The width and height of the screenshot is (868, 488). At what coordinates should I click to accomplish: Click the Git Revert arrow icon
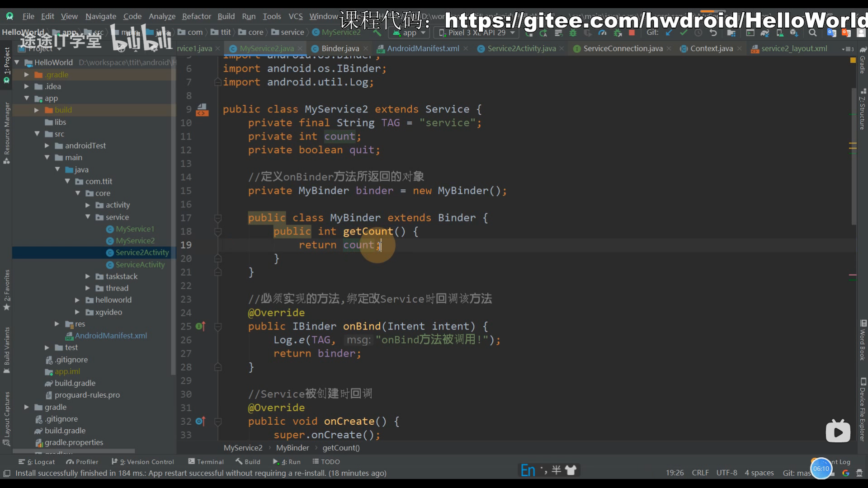point(713,33)
